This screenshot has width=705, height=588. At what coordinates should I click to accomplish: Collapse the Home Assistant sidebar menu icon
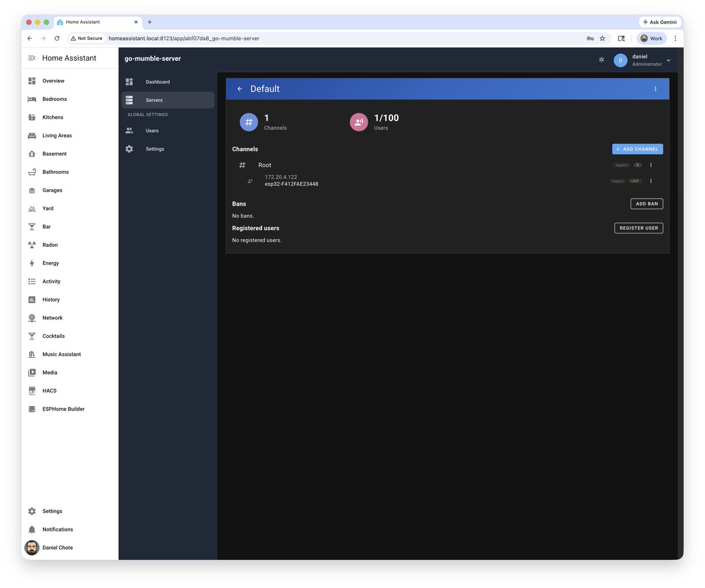point(32,58)
